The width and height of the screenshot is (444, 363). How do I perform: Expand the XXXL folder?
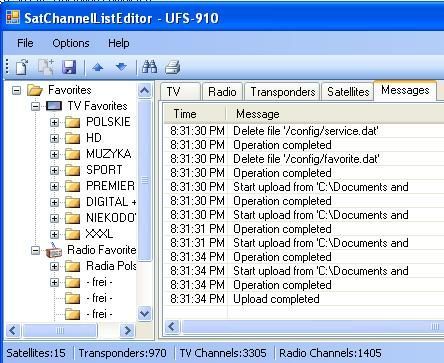[x=54, y=234]
